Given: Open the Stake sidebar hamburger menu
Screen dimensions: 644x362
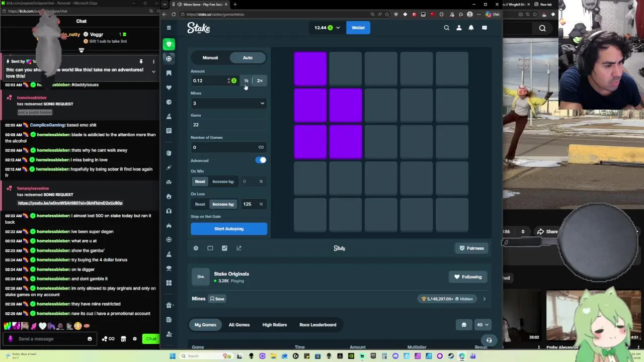Looking at the screenshot, I should pyautogui.click(x=169, y=28).
